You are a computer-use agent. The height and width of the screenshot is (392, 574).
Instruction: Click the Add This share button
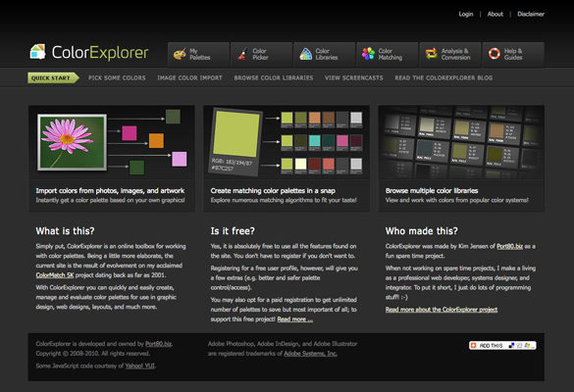pyautogui.click(x=502, y=345)
